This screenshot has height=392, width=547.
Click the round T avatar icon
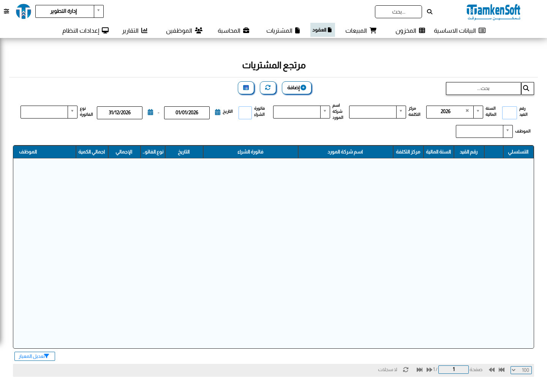pos(24,11)
